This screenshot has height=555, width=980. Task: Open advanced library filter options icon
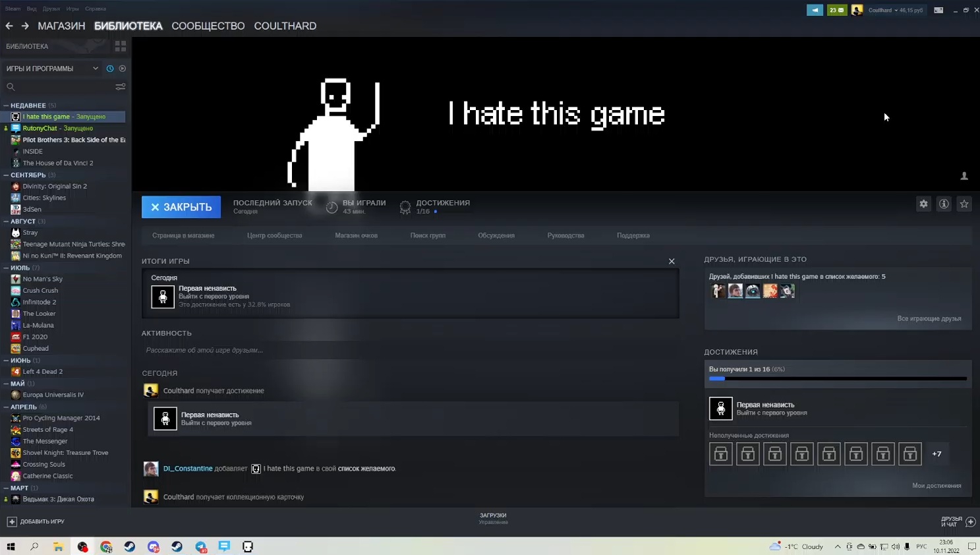(121, 86)
